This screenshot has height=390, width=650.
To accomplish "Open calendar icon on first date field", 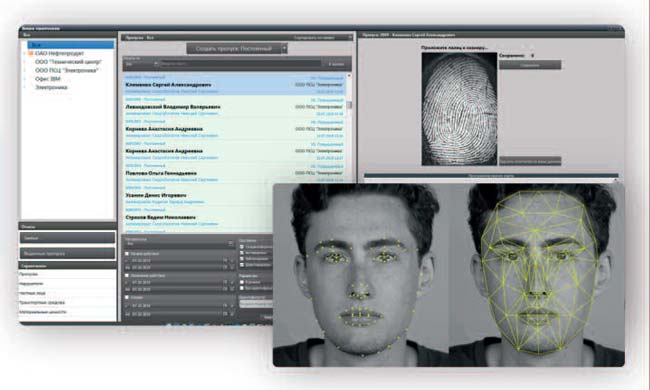I will click(226, 261).
